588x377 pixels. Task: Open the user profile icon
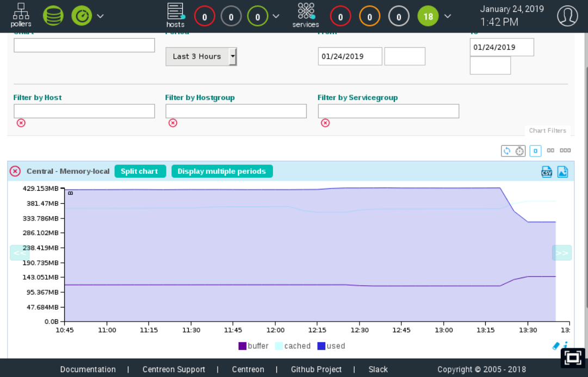pos(567,16)
